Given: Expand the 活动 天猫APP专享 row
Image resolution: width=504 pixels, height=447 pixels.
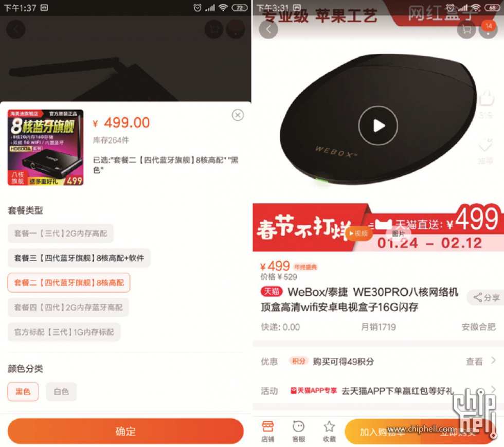Looking at the screenshot, I should pos(379,391).
